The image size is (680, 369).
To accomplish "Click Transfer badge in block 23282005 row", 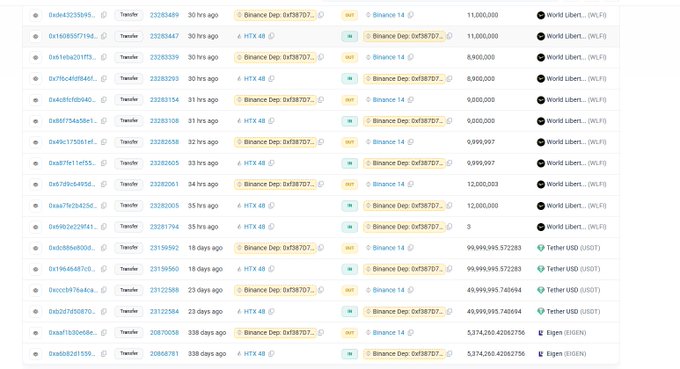I will point(129,206).
